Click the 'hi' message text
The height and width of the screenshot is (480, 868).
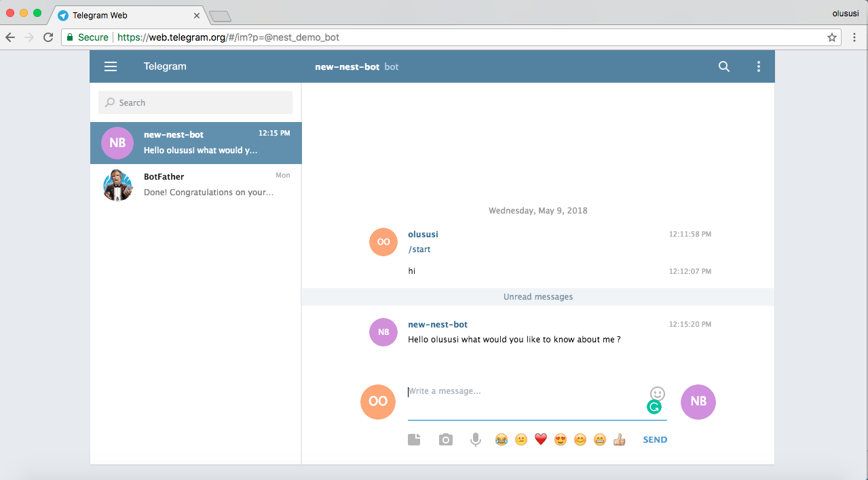412,271
